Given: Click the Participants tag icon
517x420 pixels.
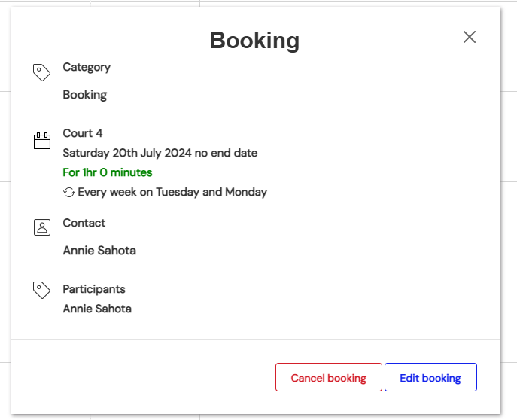Looking at the screenshot, I should (x=42, y=291).
